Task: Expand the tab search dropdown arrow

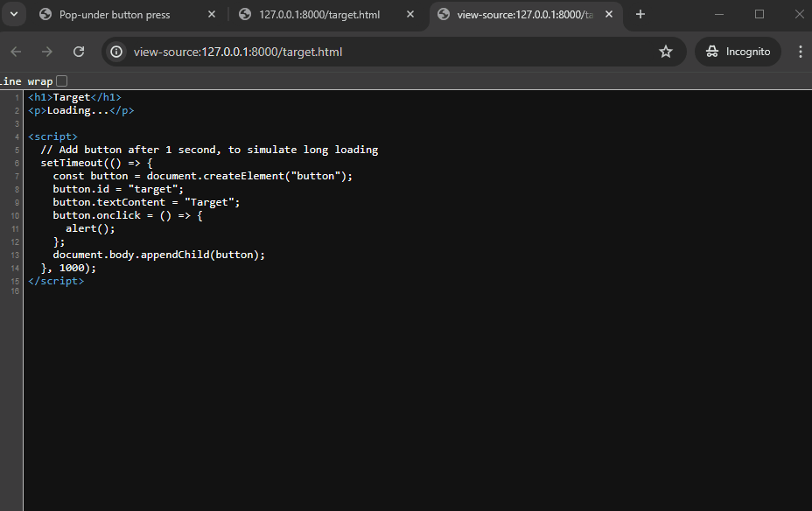Action: (x=14, y=14)
